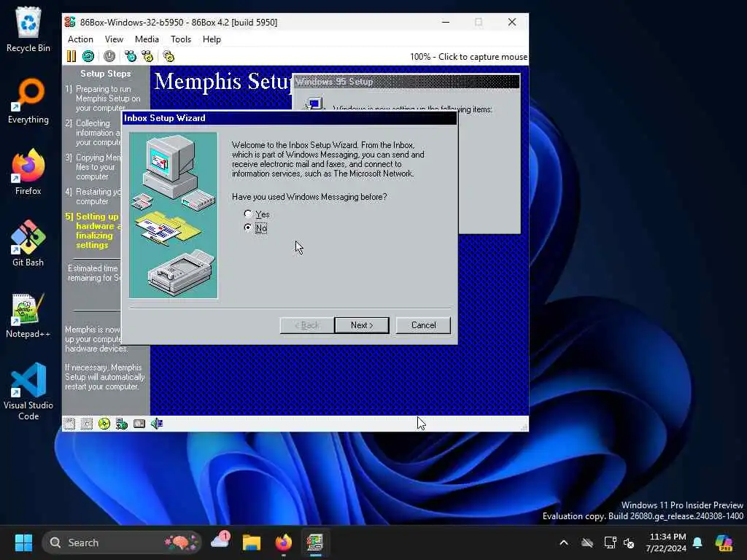
Task: Launch Visual Studio Code desktop icon
Action: (28, 392)
